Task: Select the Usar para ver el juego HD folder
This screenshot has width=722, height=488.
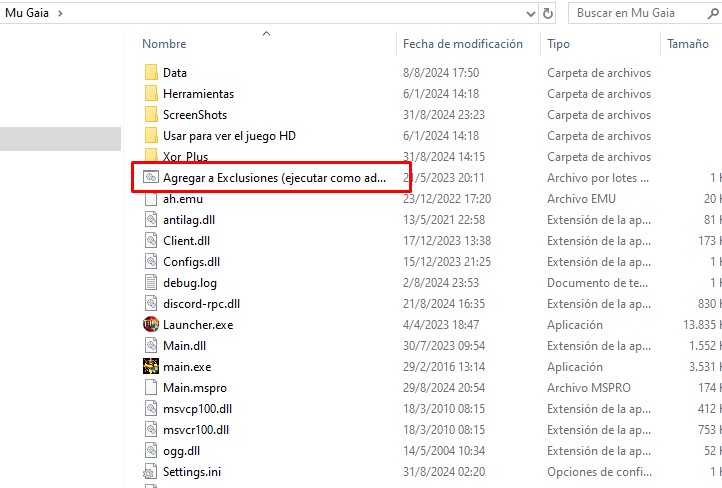Action: (x=229, y=136)
